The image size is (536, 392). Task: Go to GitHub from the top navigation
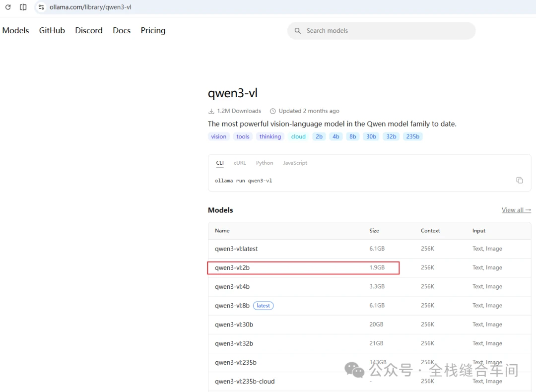coord(52,30)
